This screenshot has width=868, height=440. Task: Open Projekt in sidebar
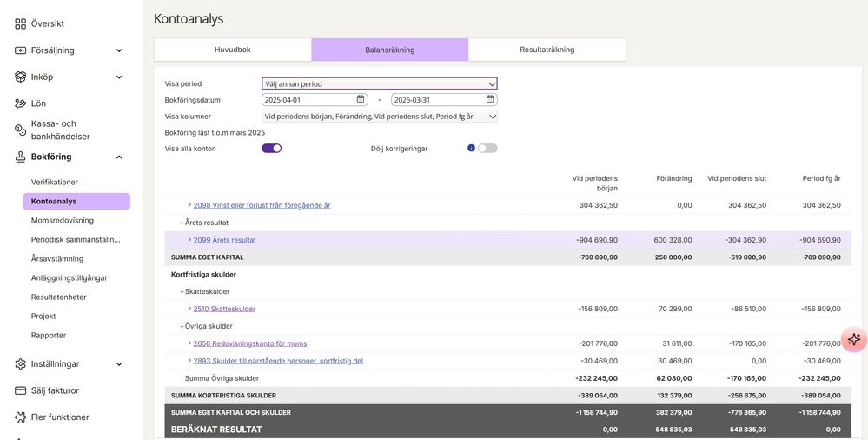[x=43, y=316]
